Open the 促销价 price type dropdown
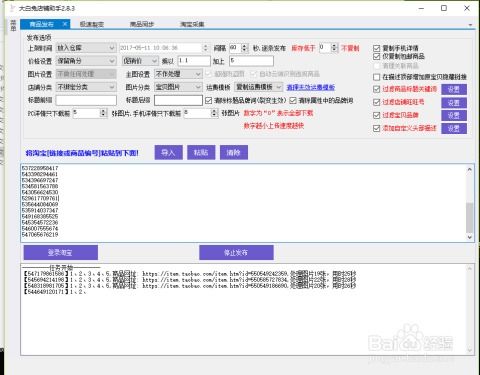Viewport: 480px width, 375px height. pos(140,61)
